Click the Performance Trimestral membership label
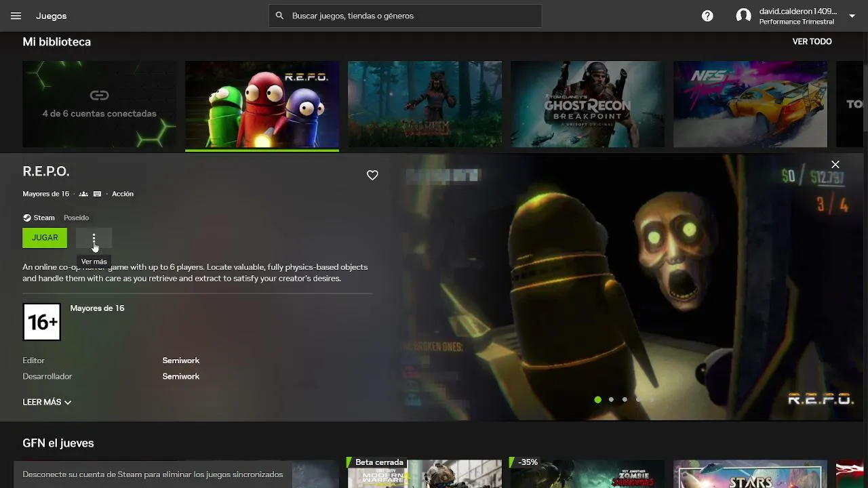Screen dimensions: 868x488 [797, 22]
